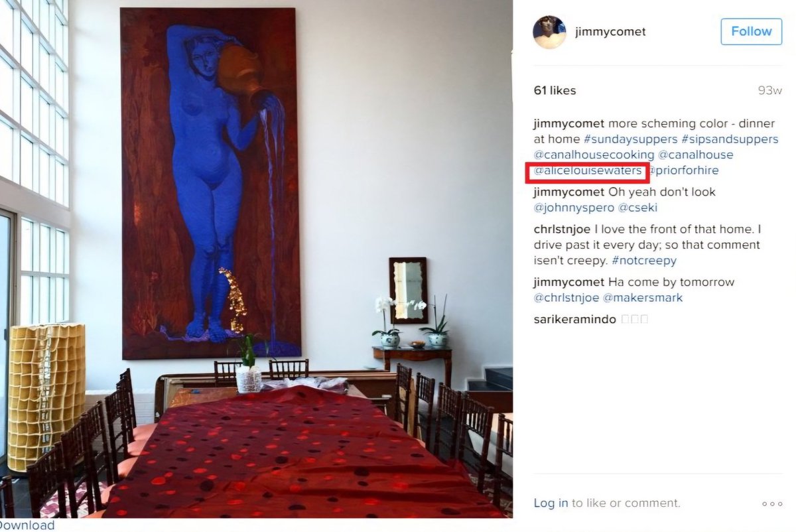Open the jimmycomet profile avatar

click(x=549, y=32)
